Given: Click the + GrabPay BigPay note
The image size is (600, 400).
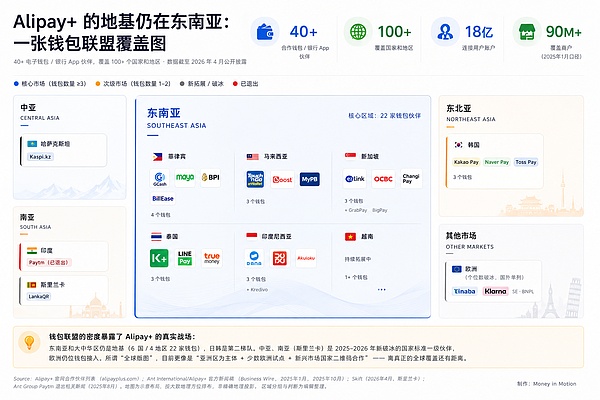Looking at the screenshot, I should 366,210.
